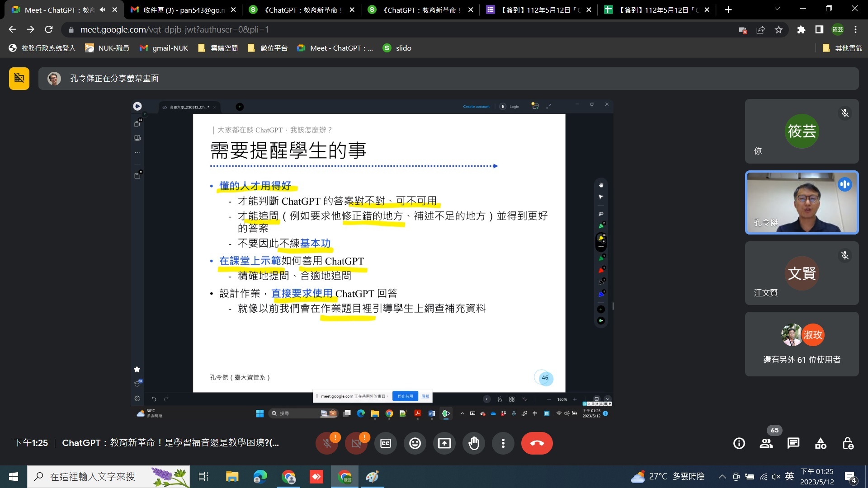Raise hand in the meeting
The width and height of the screenshot is (868, 488).
click(x=474, y=443)
